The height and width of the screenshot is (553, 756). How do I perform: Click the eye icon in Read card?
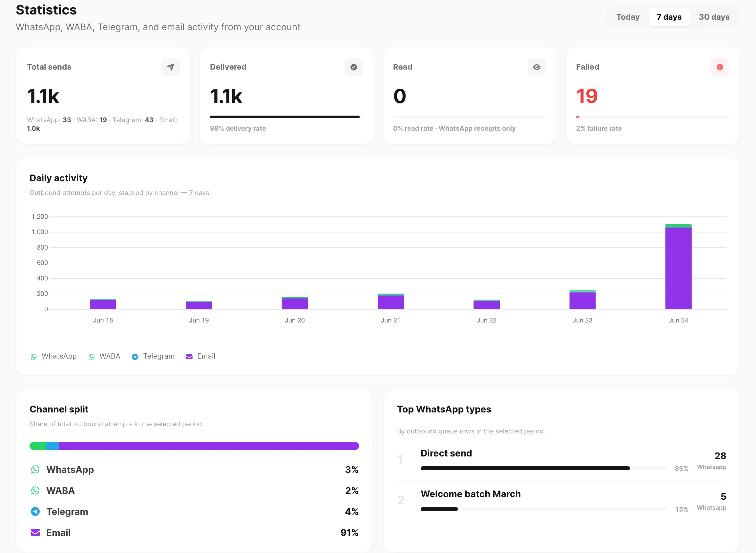[536, 67]
